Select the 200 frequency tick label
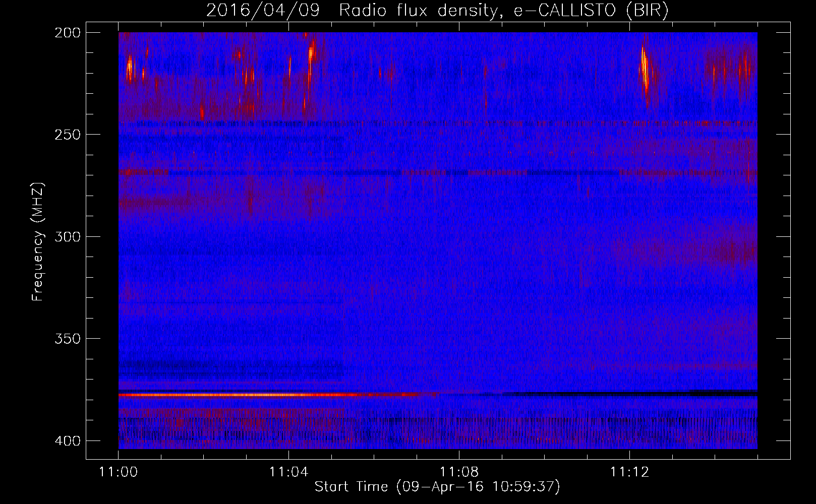The image size is (816, 504). [x=67, y=32]
